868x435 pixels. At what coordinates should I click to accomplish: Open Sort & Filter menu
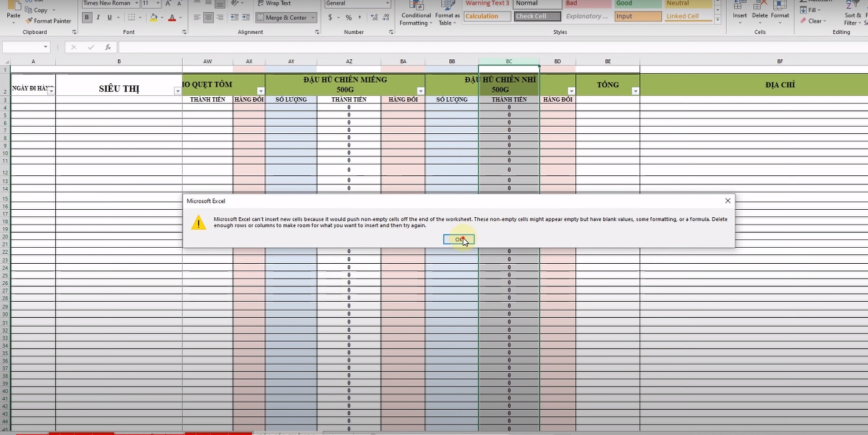(853, 13)
